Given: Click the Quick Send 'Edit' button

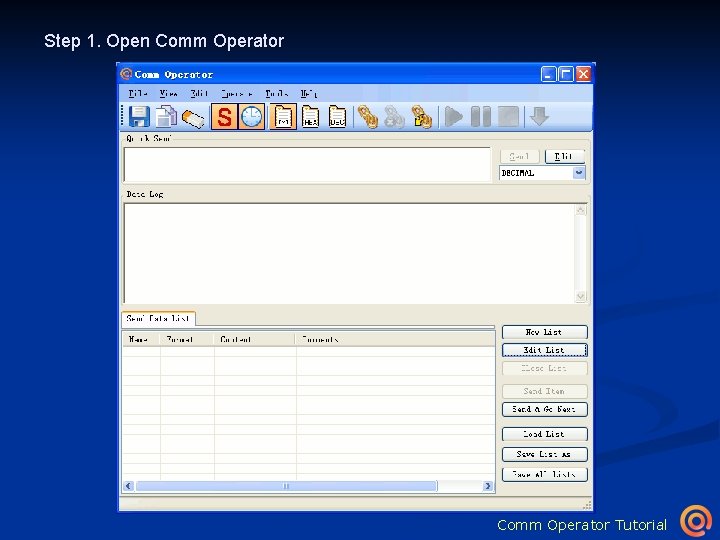Looking at the screenshot, I should (x=565, y=157).
